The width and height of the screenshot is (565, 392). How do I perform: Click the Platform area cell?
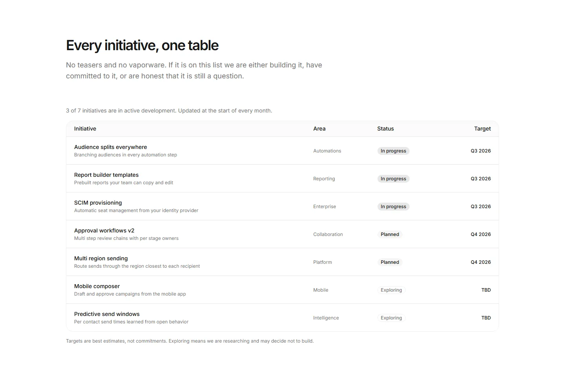pos(323,262)
